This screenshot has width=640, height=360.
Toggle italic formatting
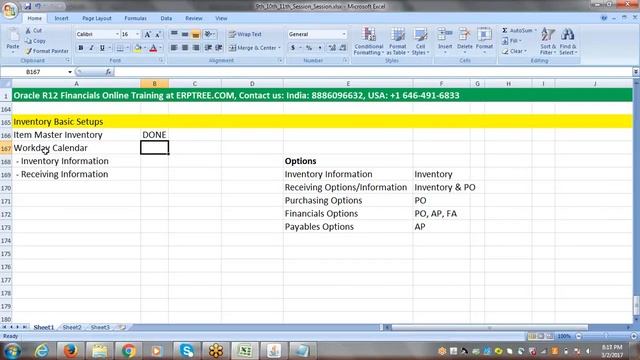(91, 48)
